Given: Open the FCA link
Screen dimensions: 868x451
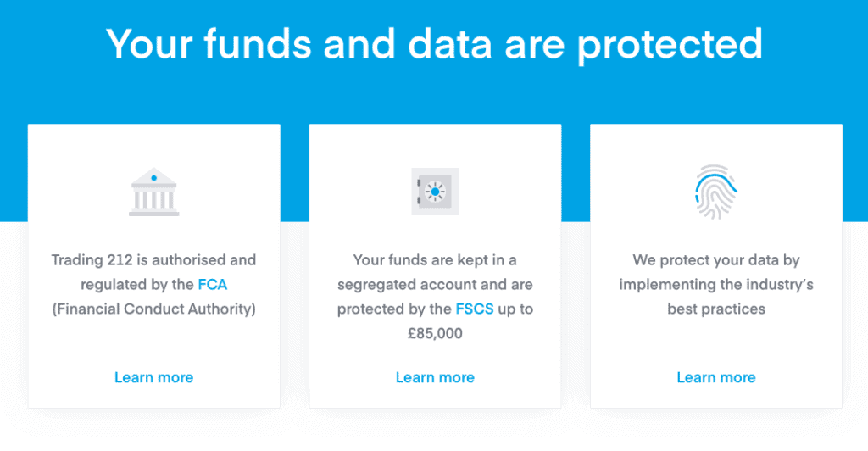Looking at the screenshot, I should (213, 285).
